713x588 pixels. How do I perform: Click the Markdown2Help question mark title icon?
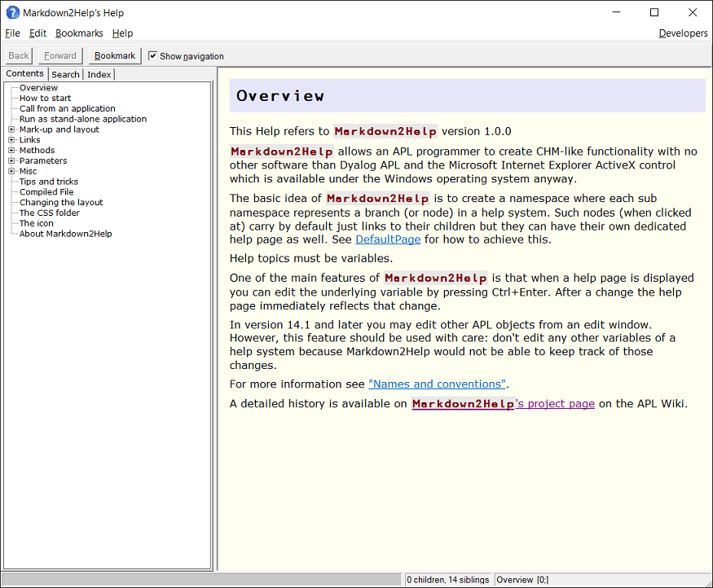pyautogui.click(x=12, y=13)
